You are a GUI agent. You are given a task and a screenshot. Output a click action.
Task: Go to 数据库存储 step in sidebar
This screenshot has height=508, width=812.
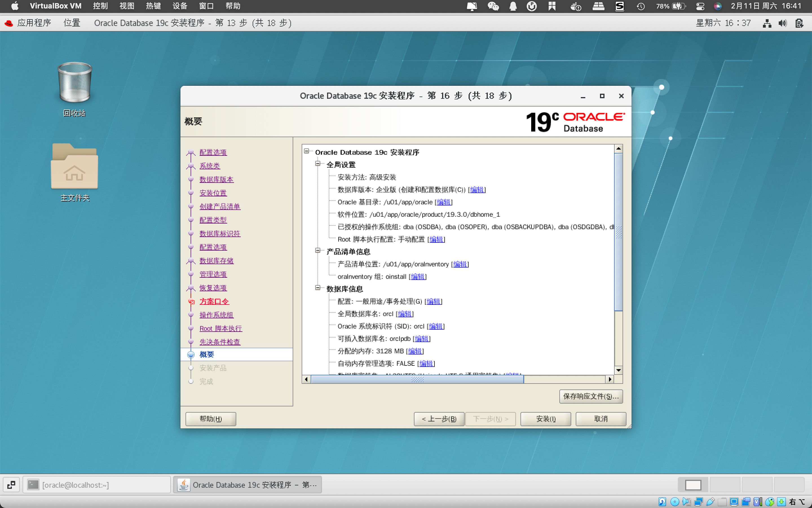point(217,261)
